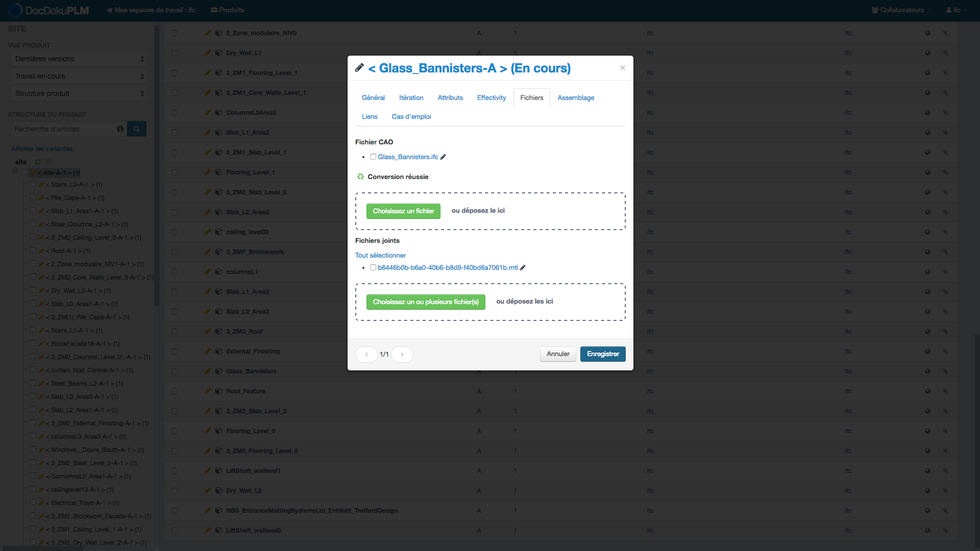Click the search button in article search
The width and height of the screenshot is (980, 551).
coord(137,129)
